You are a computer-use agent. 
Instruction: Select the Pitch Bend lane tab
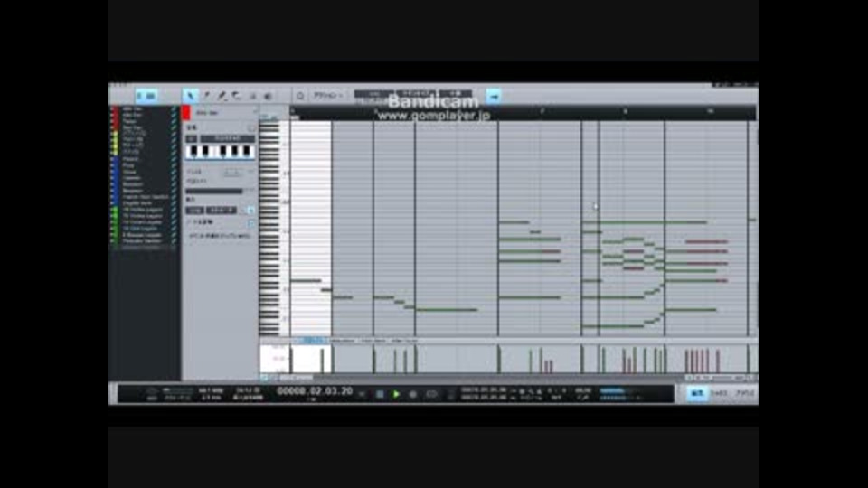(x=373, y=341)
